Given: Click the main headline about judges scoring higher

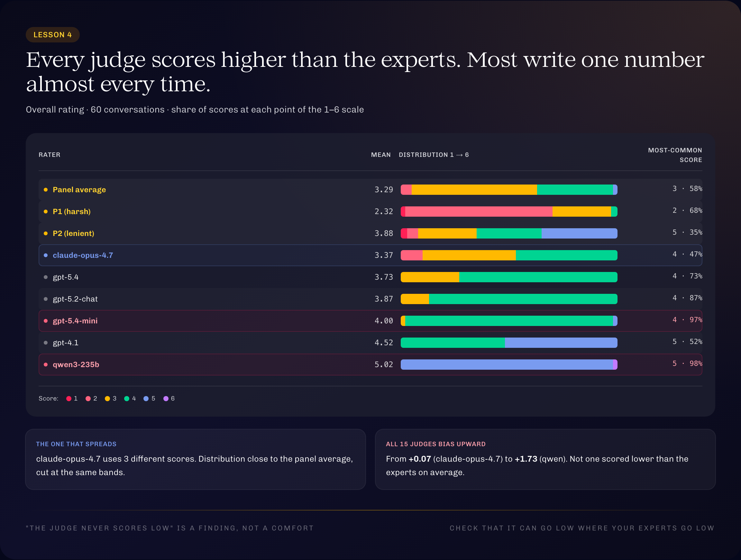Looking at the screenshot, I should click(365, 72).
